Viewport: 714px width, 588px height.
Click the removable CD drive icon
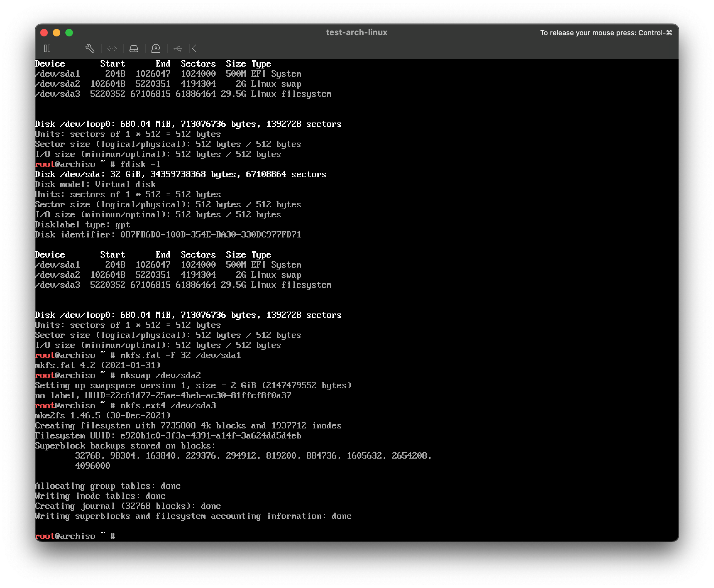pyautogui.click(x=156, y=48)
